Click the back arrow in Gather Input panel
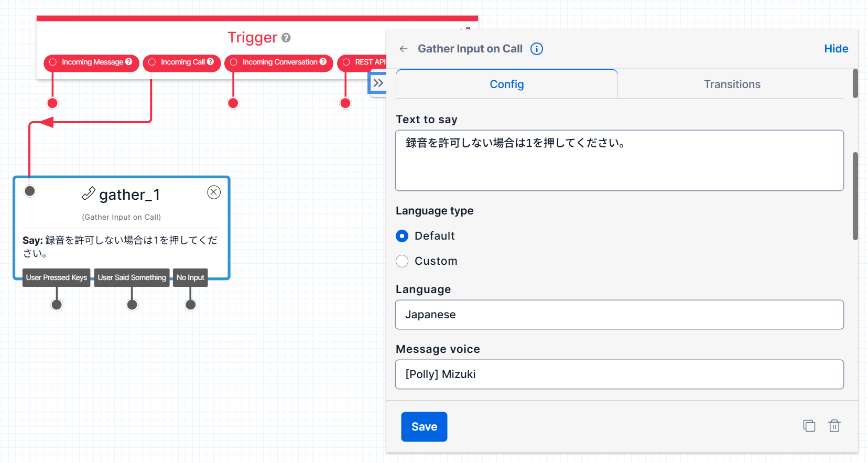 click(403, 49)
